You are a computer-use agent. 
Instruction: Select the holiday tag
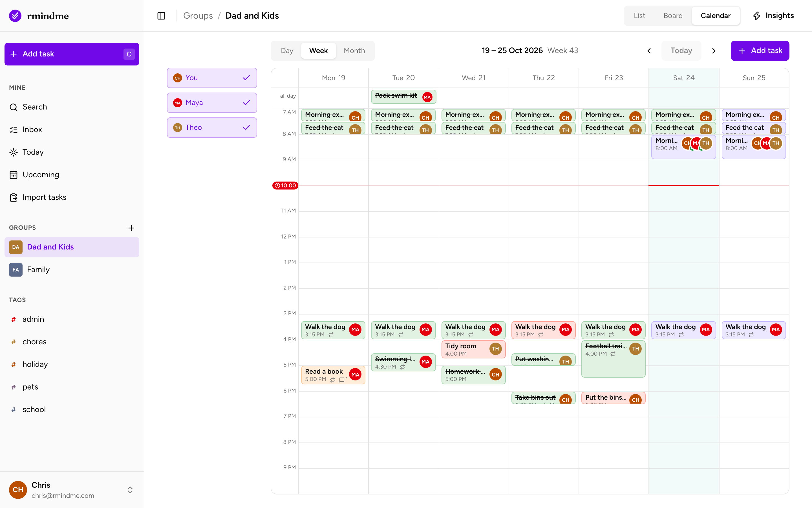tap(72, 364)
